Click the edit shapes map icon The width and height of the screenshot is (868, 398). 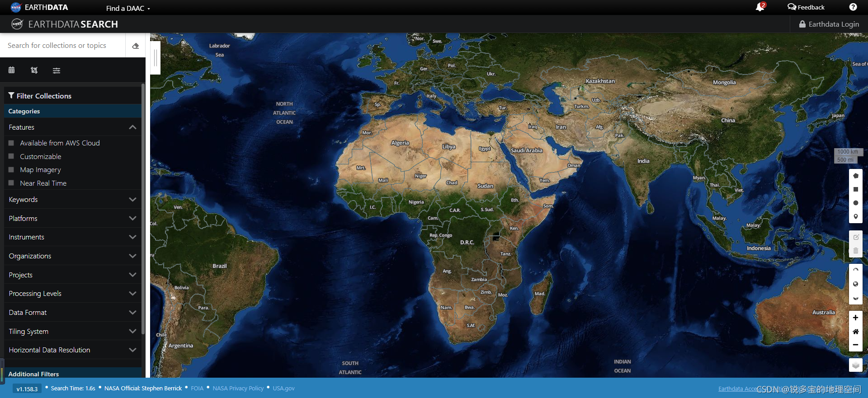pyautogui.click(x=855, y=237)
